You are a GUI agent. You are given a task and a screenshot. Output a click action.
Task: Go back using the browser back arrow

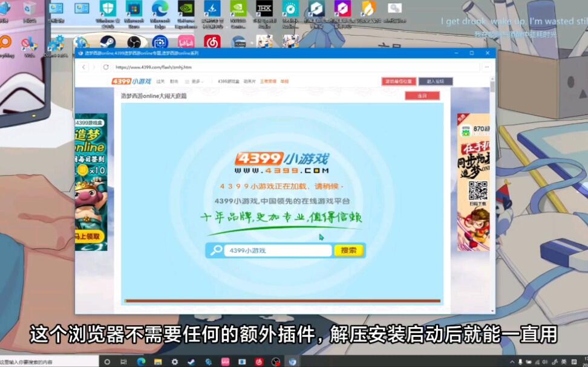(83, 67)
